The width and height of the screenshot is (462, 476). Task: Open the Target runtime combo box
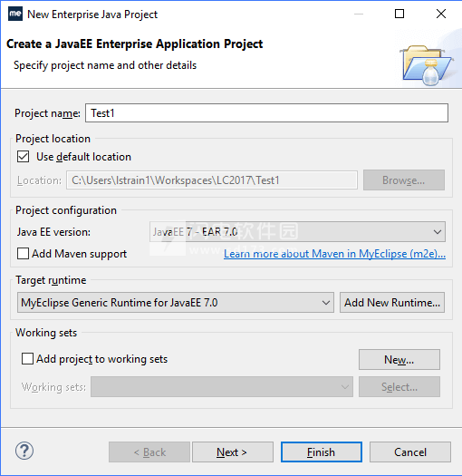pyautogui.click(x=176, y=303)
